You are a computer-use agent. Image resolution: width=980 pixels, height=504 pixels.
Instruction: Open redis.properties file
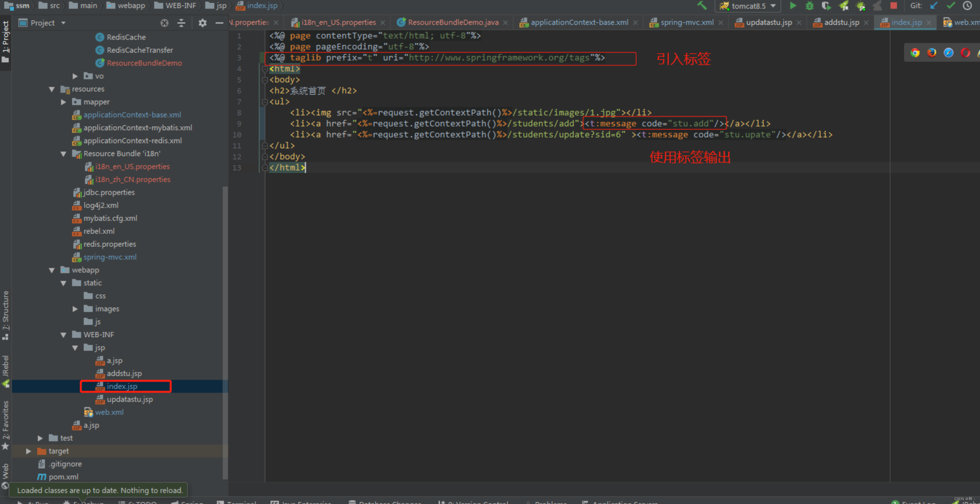point(104,244)
